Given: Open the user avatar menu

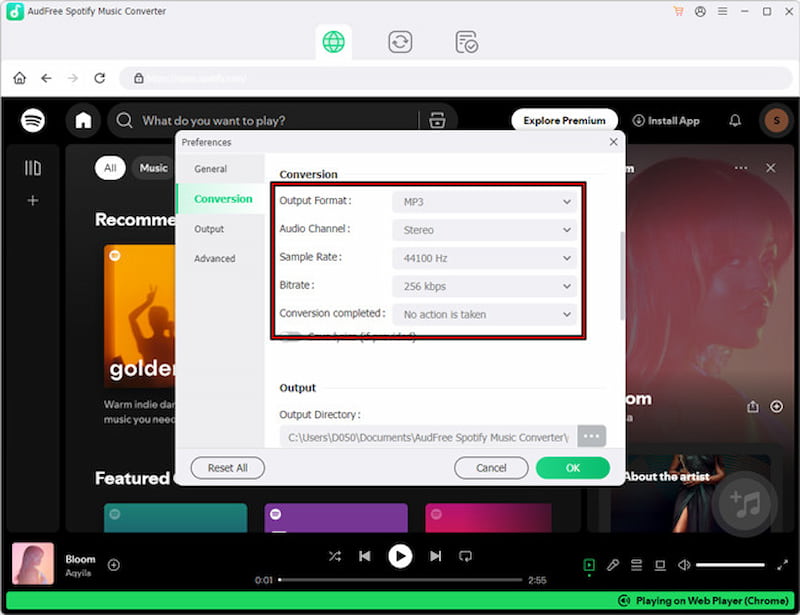Looking at the screenshot, I should click(776, 120).
